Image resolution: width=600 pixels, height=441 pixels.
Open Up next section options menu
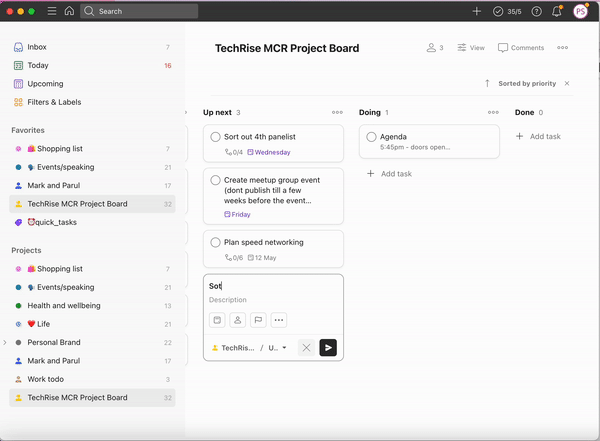click(x=337, y=112)
